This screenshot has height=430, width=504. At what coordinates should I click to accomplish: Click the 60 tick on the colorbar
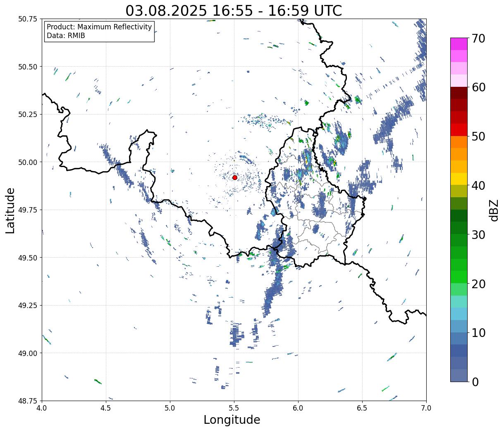click(x=478, y=87)
